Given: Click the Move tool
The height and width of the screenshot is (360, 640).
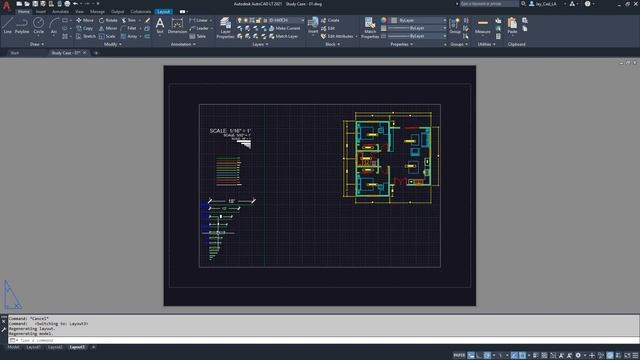Looking at the screenshot, I should point(85,20).
